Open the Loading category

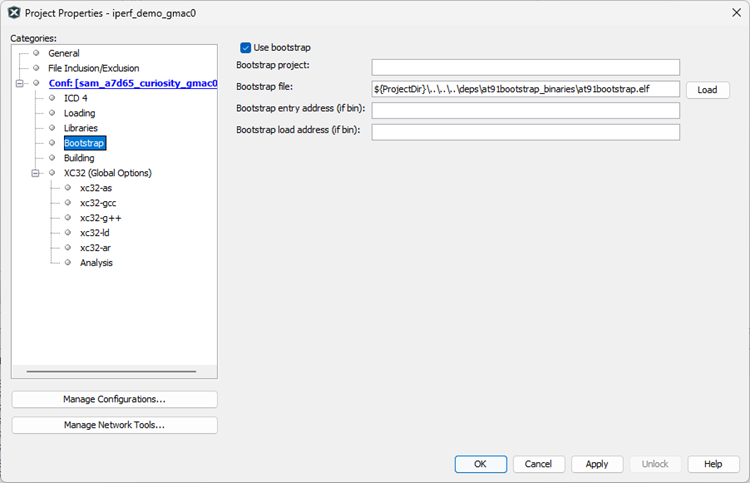[x=79, y=113]
